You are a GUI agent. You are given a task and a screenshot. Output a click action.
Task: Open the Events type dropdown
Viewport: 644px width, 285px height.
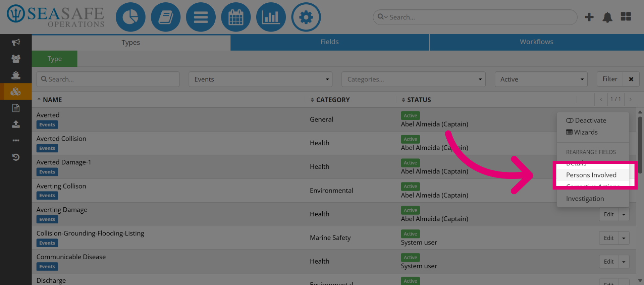[261, 79]
